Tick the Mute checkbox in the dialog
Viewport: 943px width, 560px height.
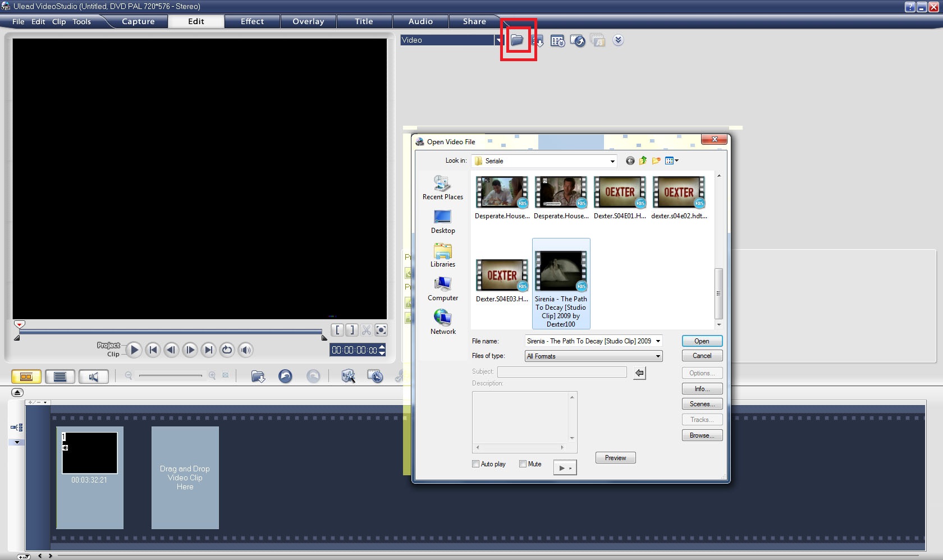coord(523,464)
